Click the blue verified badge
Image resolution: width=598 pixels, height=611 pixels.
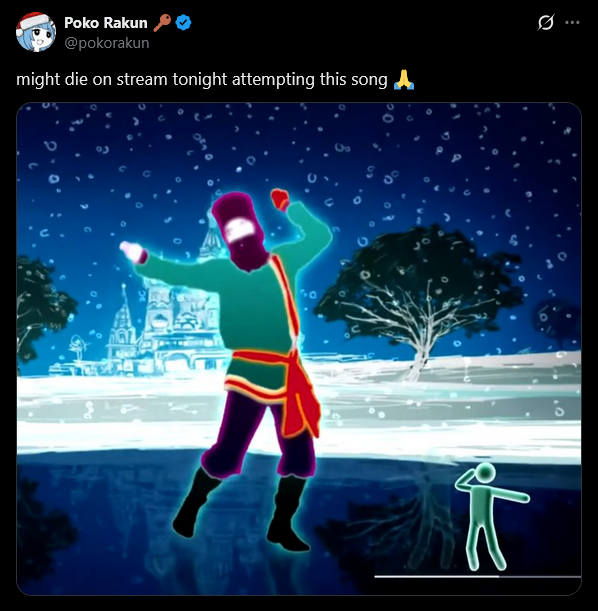[183, 23]
